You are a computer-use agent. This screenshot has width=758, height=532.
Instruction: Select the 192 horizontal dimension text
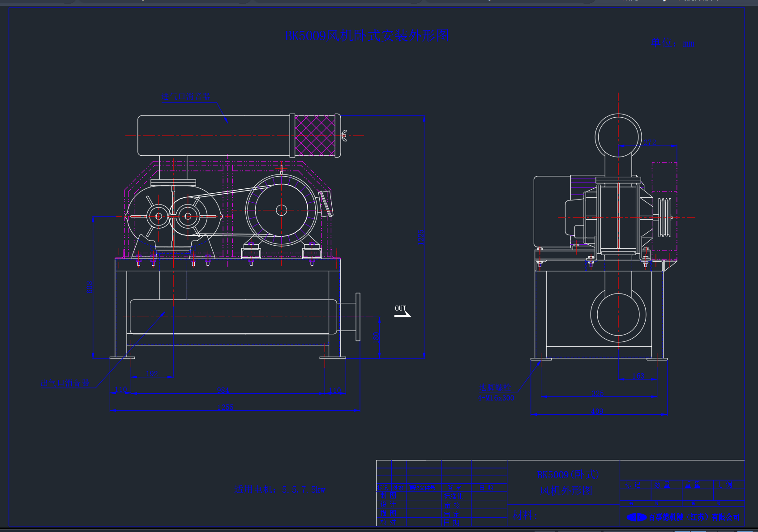pyautogui.click(x=152, y=374)
